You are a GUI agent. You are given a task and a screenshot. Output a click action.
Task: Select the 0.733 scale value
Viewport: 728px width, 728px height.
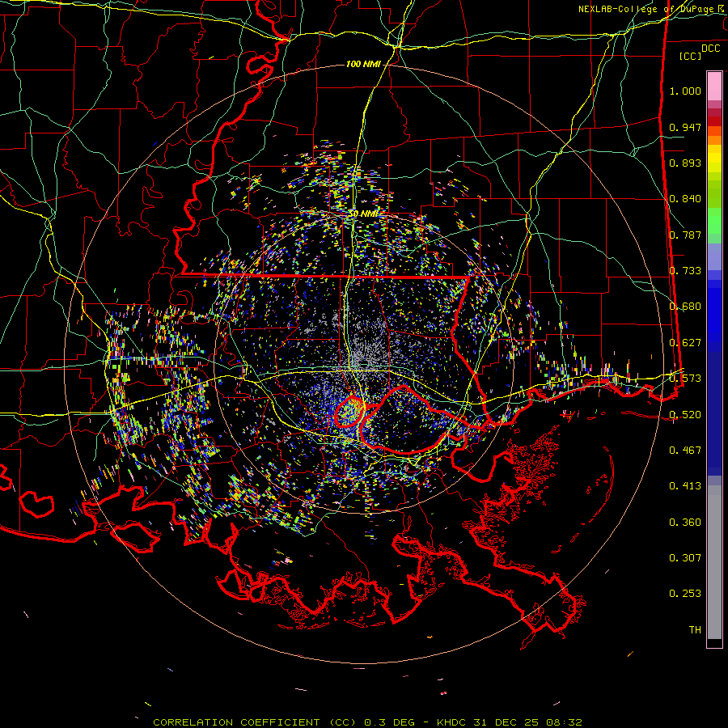[x=685, y=271]
